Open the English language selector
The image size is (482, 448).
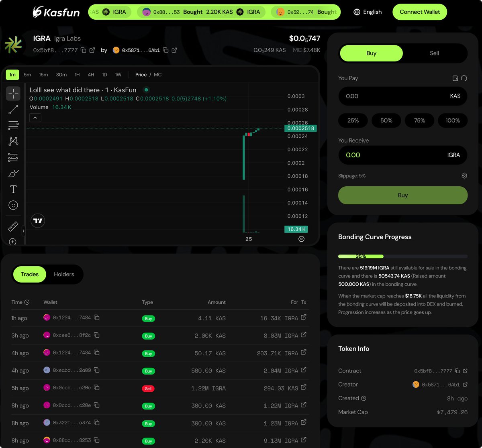coord(368,12)
